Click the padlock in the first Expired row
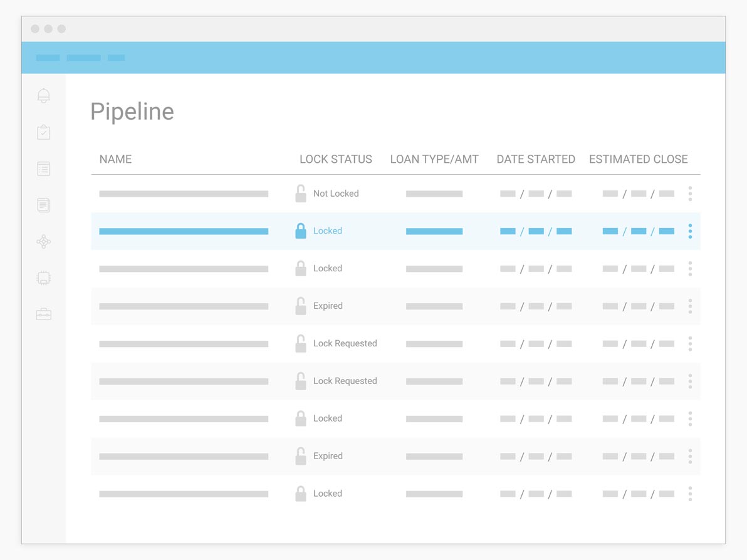The image size is (747, 560). pos(301,306)
